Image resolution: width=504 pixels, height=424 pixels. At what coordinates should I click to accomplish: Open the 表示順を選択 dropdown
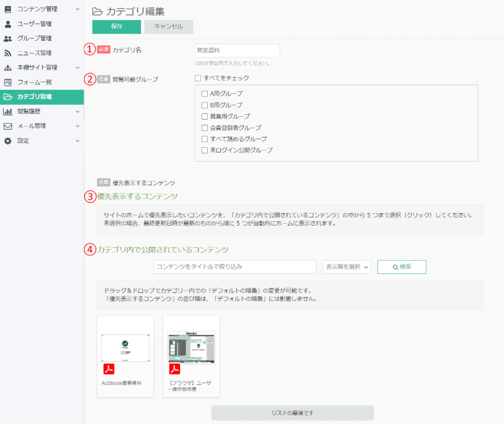346,267
